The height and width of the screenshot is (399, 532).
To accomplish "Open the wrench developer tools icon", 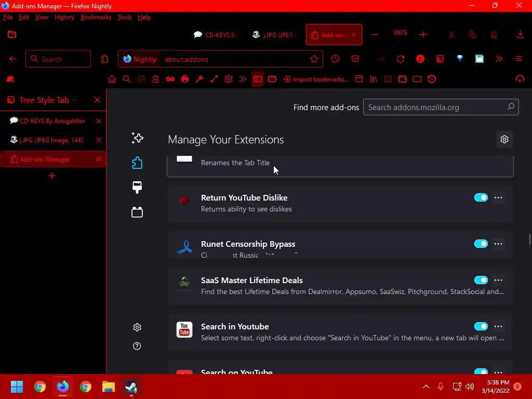I will (x=199, y=79).
